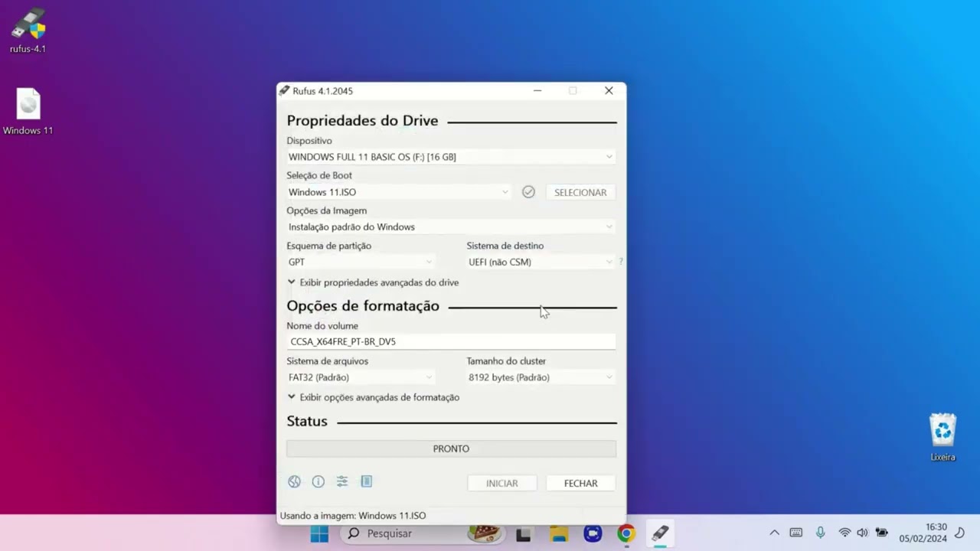980x551 pixels.
Task: Close the Rufus window
Action: [609, 90]
